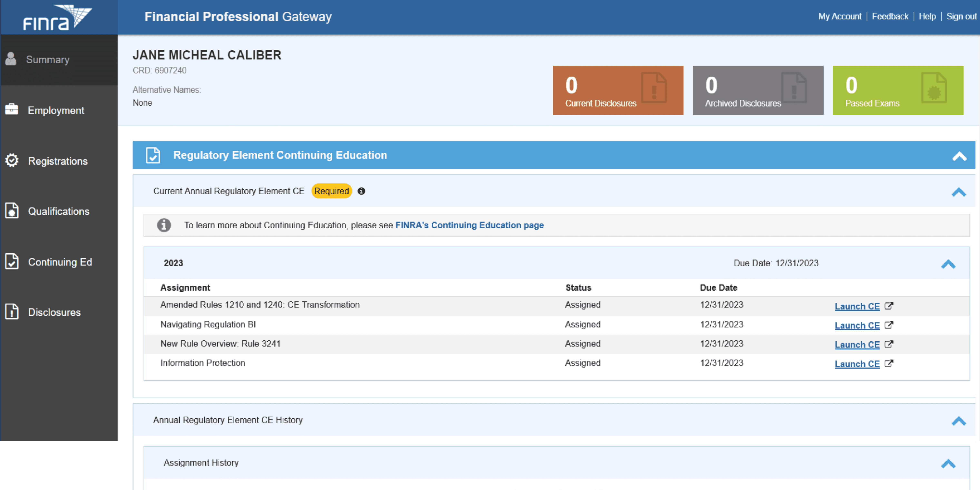Click the Summary person icon
Viewport: 980px width, 490px height.
pyautogui.click(x=11, y=59)
